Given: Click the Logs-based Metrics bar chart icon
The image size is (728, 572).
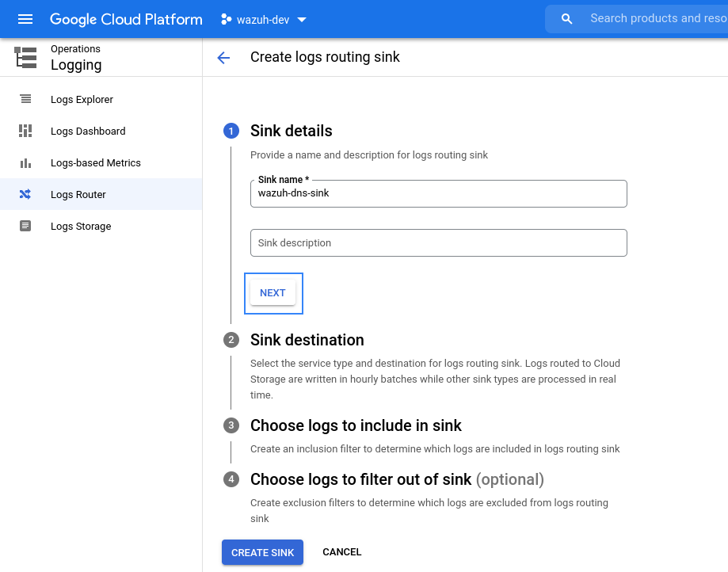Looking at the screenshot, I should [x=25, y=163].
